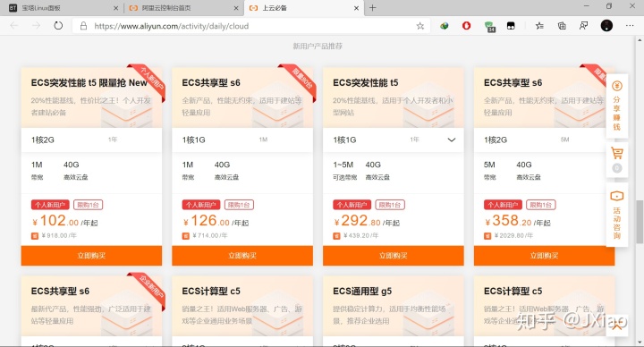This screenshot has height=347, width=644.
Task: Click the original price ¥918.00/年
Action: 59,236
